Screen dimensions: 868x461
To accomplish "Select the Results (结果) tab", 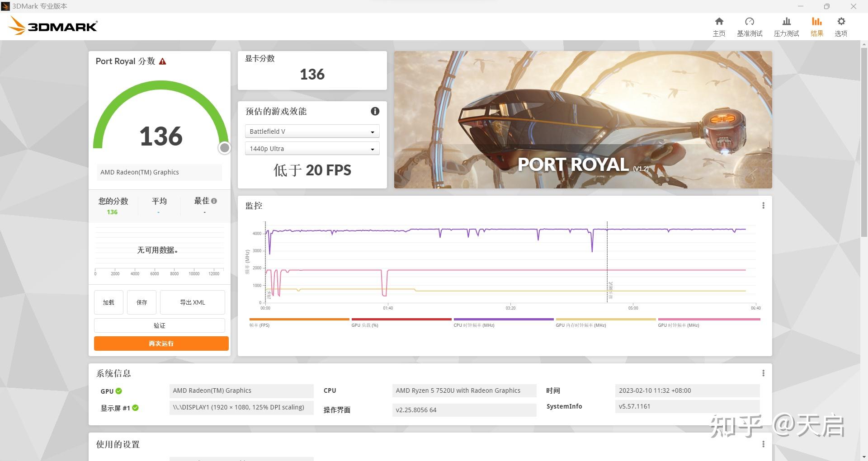I will click(816, 27).
